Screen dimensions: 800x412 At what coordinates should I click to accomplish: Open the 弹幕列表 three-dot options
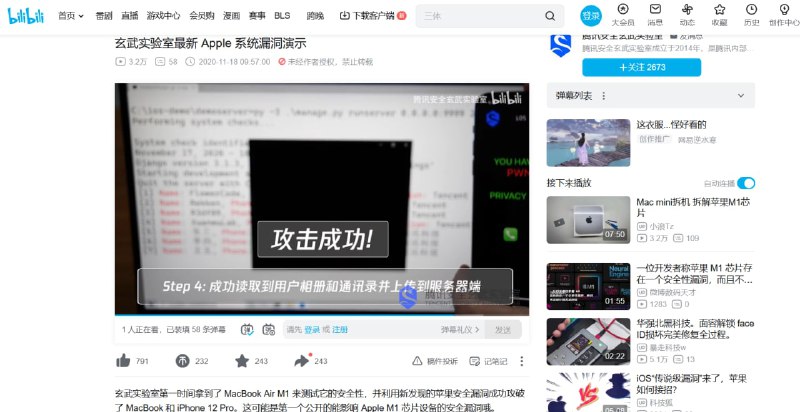click(604, 96)
